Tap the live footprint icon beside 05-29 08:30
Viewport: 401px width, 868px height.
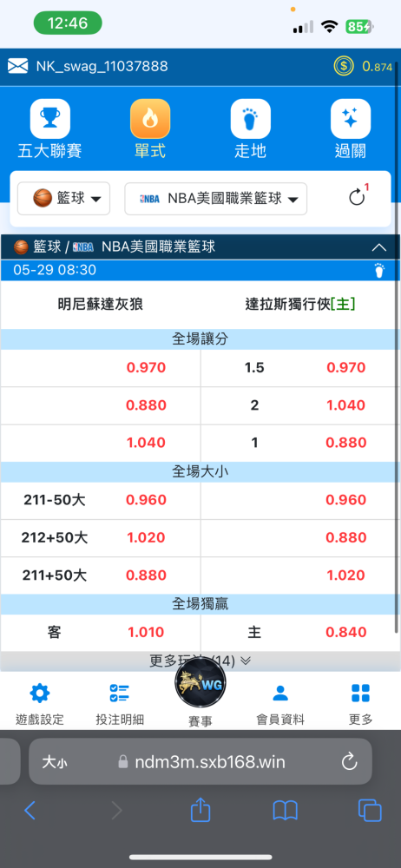click(x=379, y=270)
